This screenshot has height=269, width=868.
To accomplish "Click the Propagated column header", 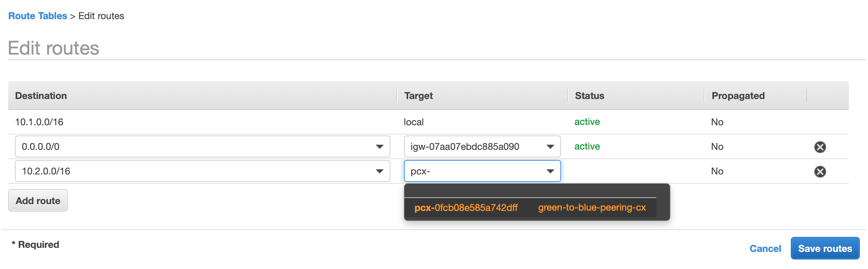I will pyautogui.click(x=738, y=96).
